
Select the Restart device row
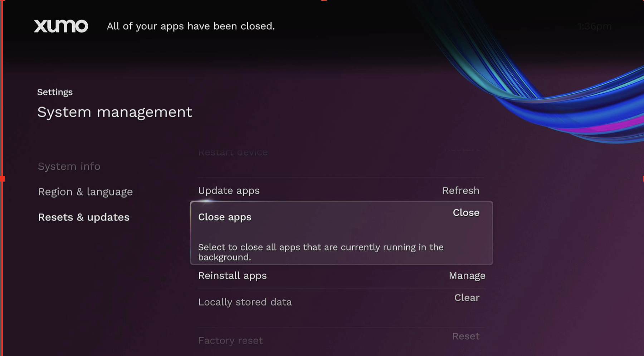tap(341, 153)
